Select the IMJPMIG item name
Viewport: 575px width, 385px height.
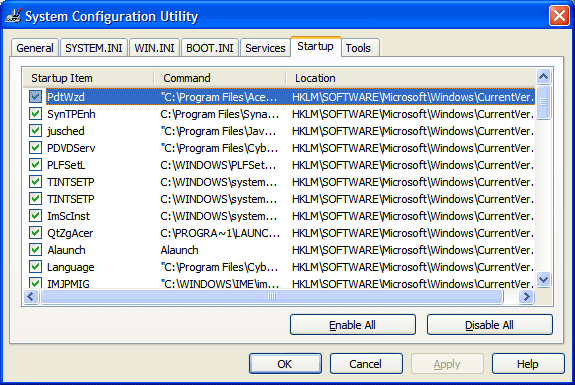click(68, 283)
